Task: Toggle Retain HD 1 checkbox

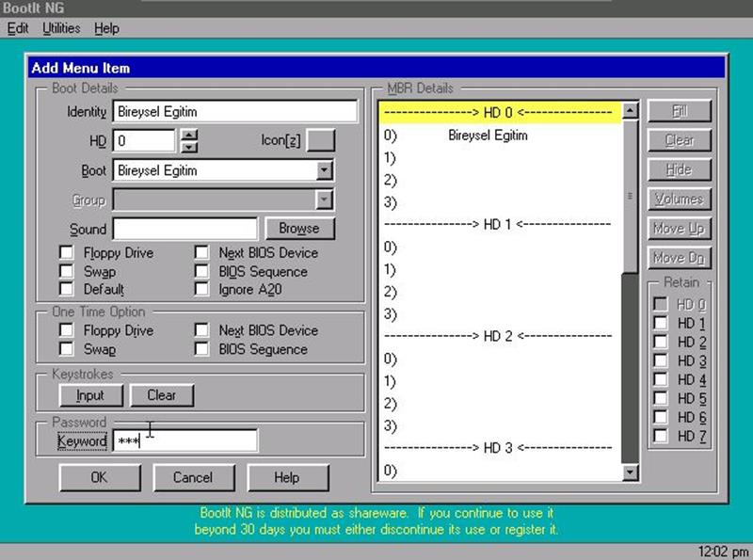Action: [x=661, y=323]
